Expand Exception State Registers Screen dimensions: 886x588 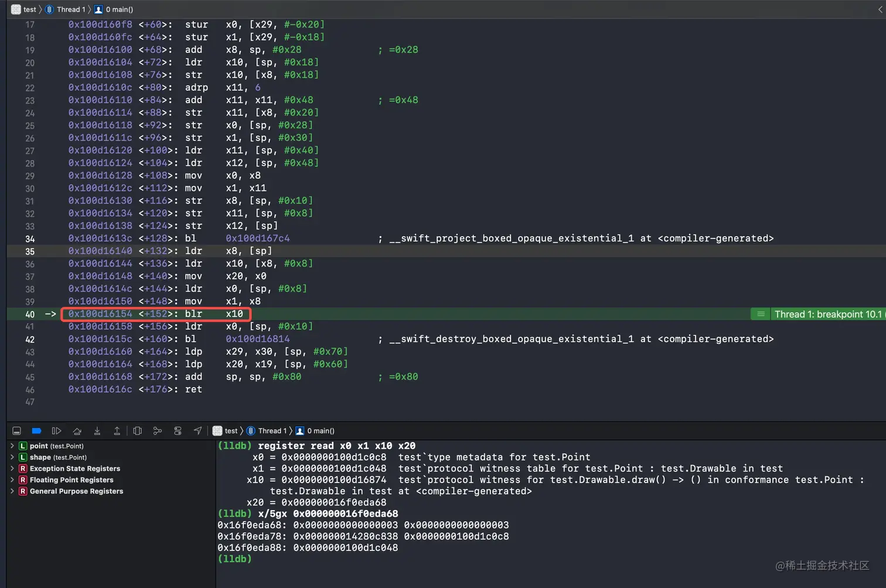coord(12,469)
